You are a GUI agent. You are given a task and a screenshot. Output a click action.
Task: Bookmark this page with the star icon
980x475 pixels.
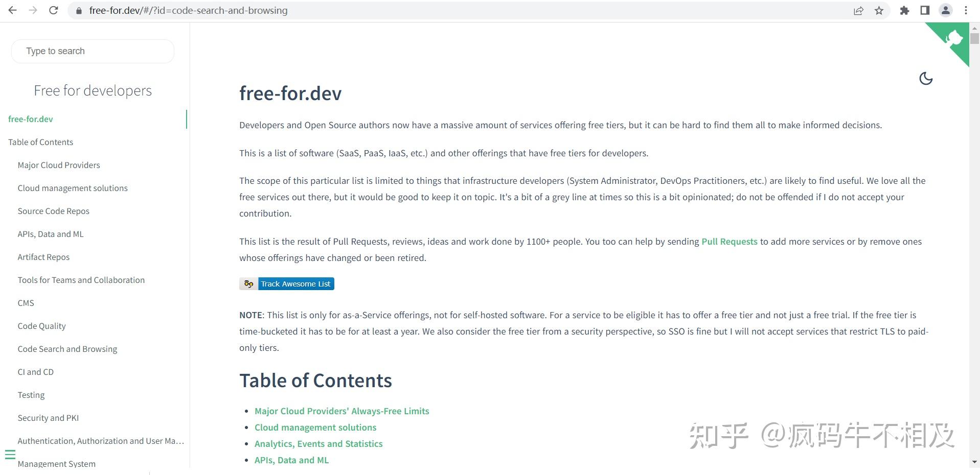(x=879, y=10)
